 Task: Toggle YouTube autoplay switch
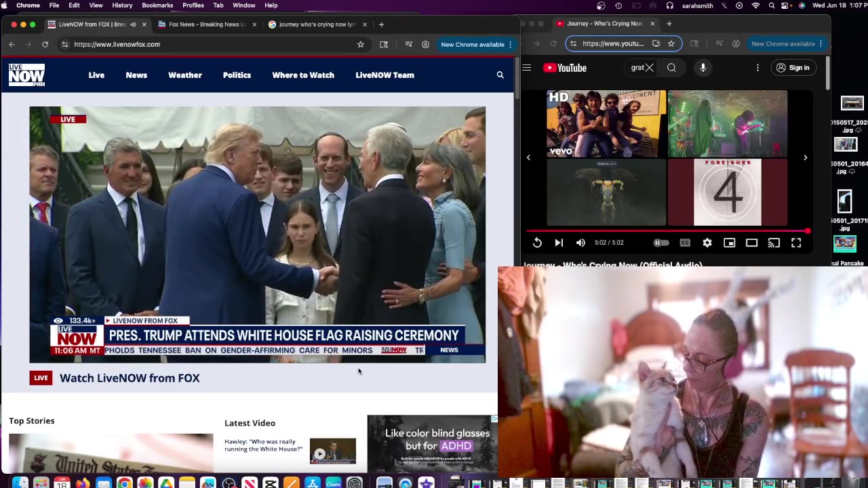(661, 243)
